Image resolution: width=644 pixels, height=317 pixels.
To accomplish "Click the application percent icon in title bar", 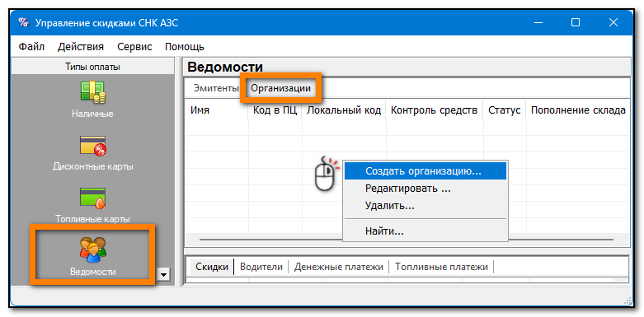I will click(x=24, y=22).
